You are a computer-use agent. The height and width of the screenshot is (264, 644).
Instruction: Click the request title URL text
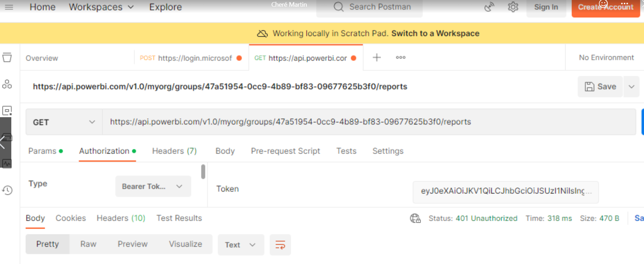pos(220,87)
